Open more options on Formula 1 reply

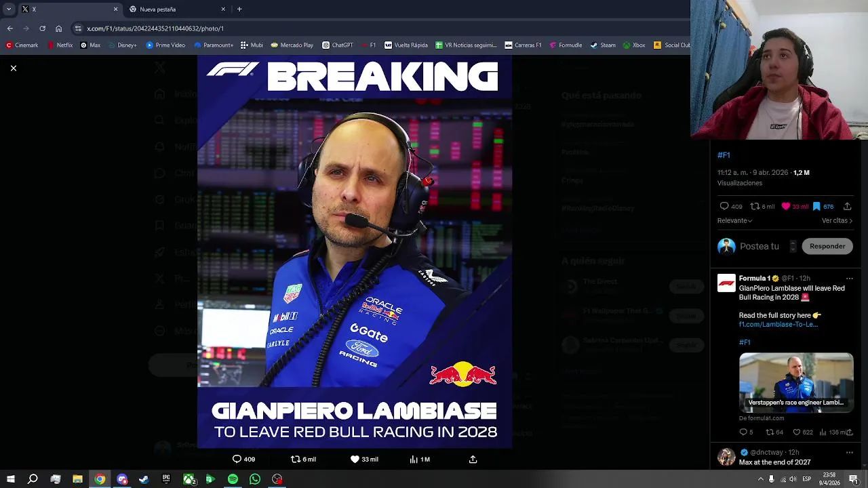(849, 278)
